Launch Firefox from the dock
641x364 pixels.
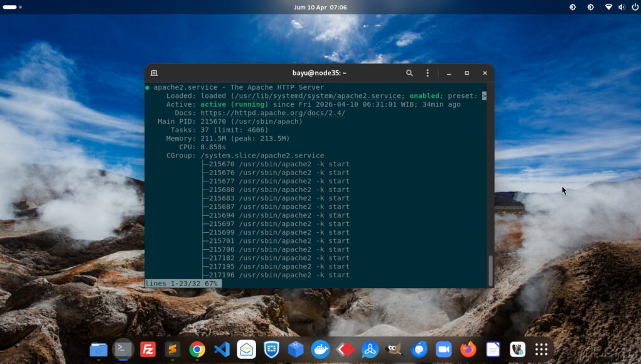click(468, 350)
